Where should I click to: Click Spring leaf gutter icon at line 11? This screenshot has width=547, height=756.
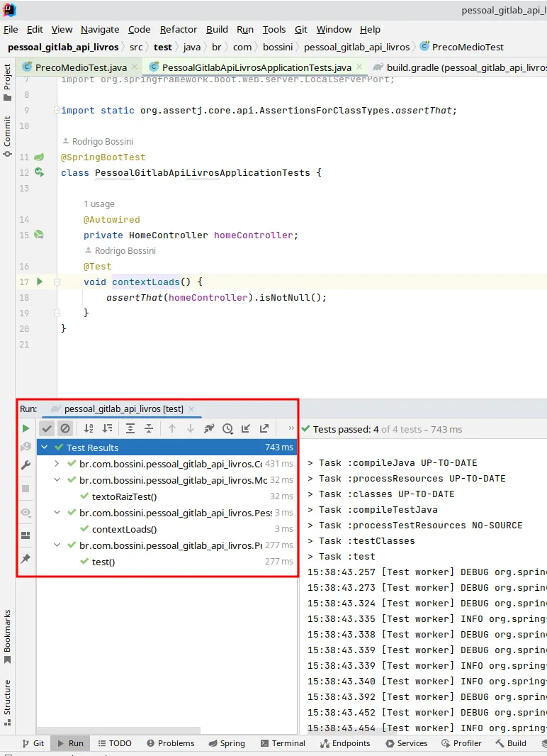(x=39, y=157)
